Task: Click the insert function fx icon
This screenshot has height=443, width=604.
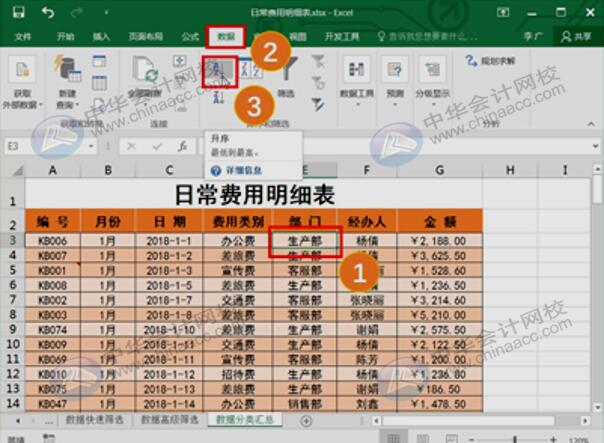Action: [x=182, y=146]
